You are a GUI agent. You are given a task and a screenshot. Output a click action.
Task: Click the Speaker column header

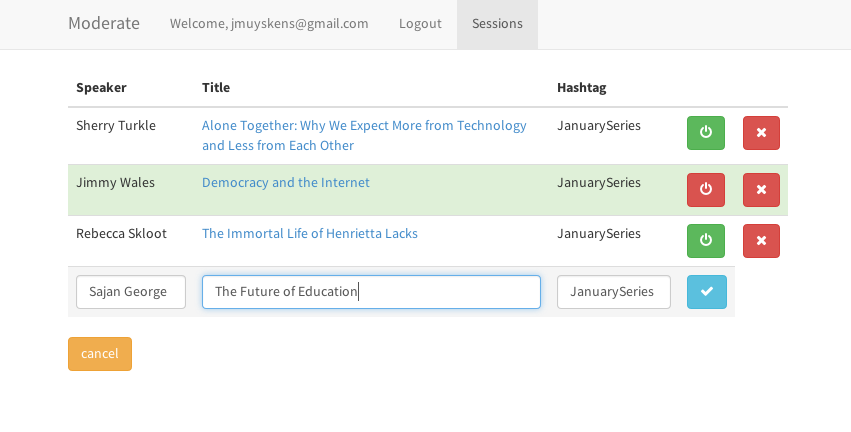click(x=101, y=88)
